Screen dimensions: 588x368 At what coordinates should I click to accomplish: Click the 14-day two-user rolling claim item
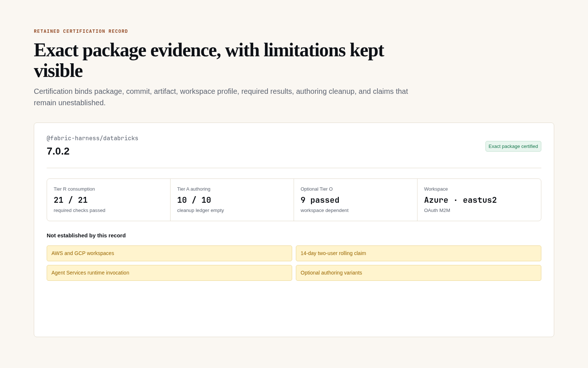click(419, 253)
